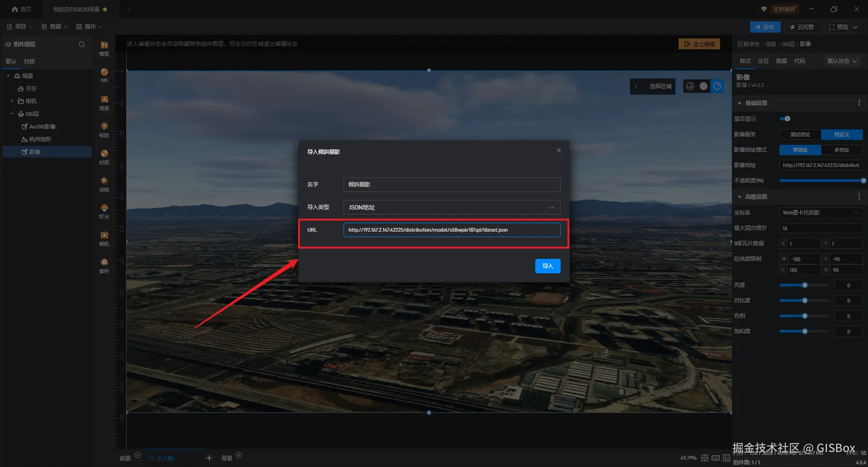Open 基础设置 more options menu
Image resolution: width=868 pixels, height=467 pixels.
[859, 103]
